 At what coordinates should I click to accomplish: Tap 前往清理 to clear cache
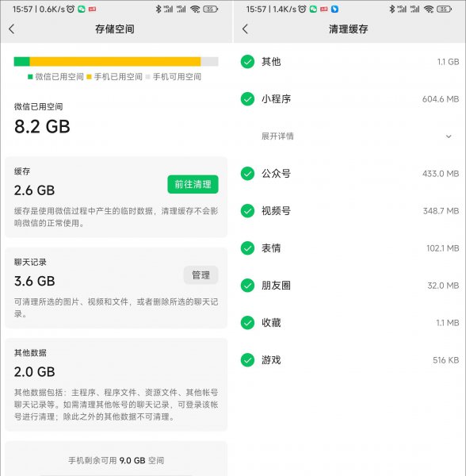pyautogui.click(x=193, y=184)
